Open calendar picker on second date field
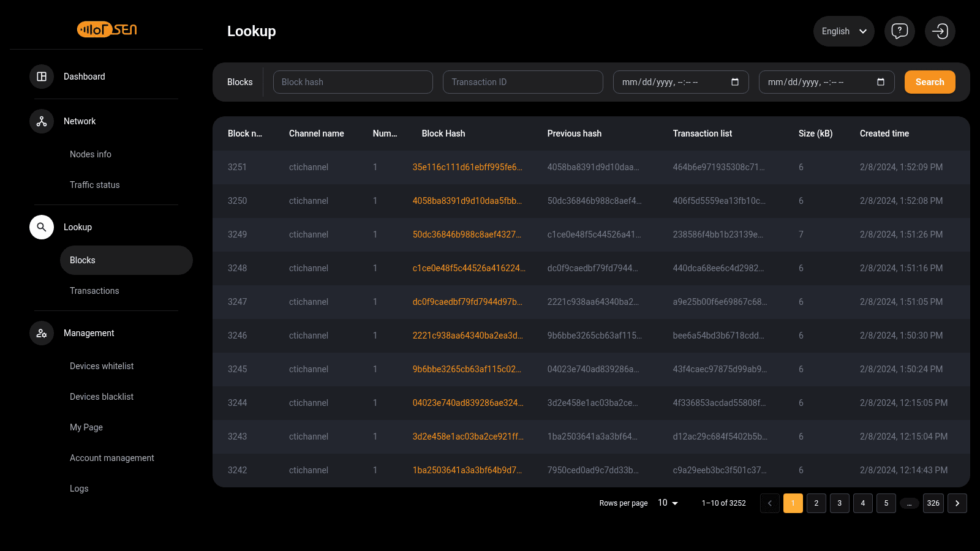The width and height of the screenshot is (980, 551). tap(881, 82)
